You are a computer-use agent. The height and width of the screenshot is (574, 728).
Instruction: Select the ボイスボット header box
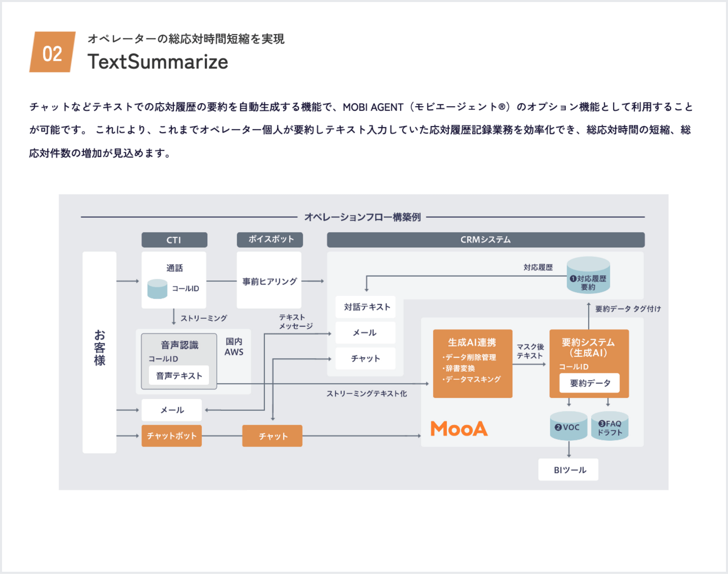pos(270,240)
